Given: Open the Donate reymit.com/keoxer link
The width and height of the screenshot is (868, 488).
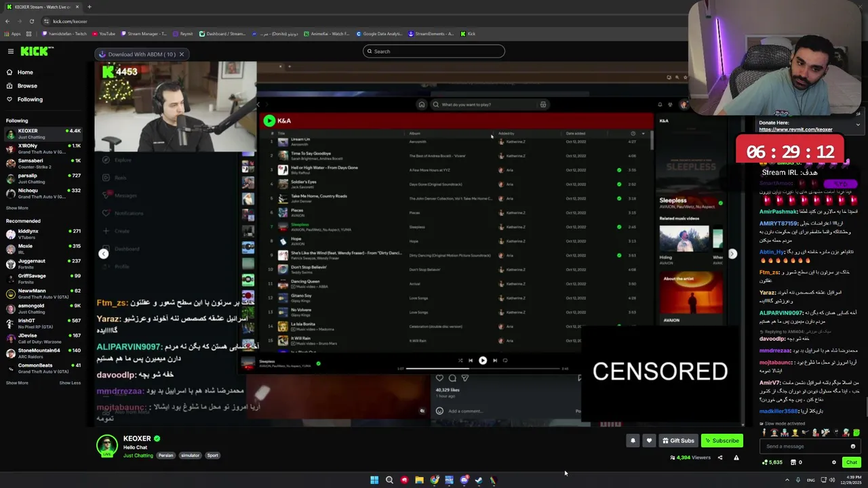Looking at the screenshot, I should coord(795,129).
